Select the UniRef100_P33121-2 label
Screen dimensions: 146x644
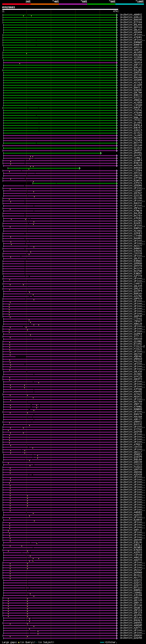pyautogui.click(x=132, y=347)
